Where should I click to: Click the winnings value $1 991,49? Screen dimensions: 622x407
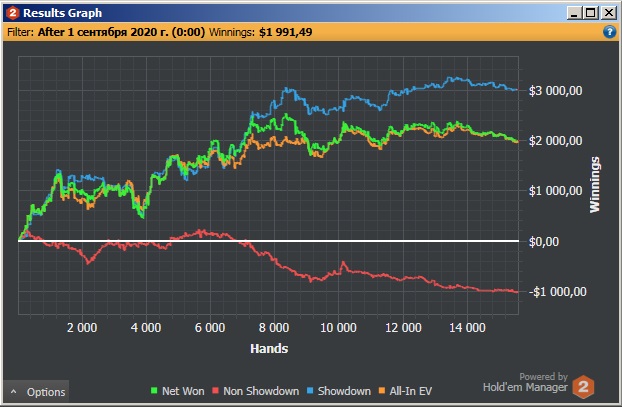[x=286, y=32]
